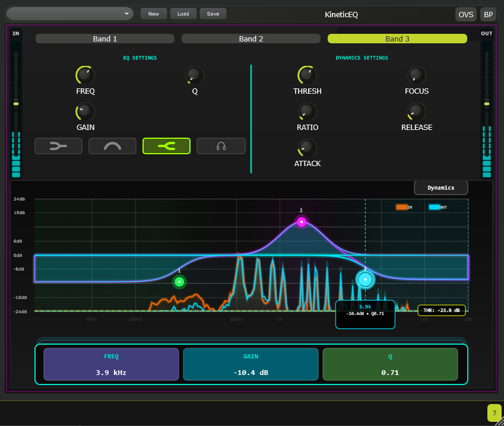Select the high shelf filter shape icon
The height and width of the screenshot is (426, 504).
tap(166, 145)
